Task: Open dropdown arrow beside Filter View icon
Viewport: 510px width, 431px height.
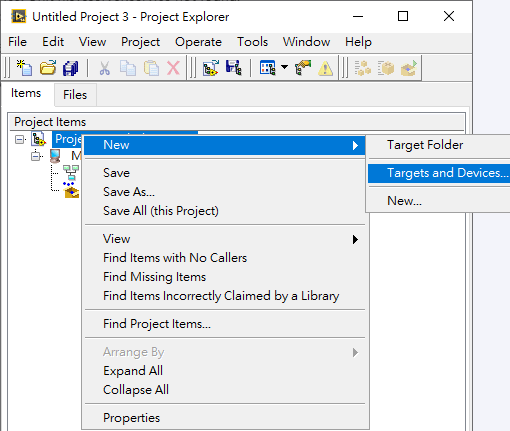Action: tap(284, 67)
